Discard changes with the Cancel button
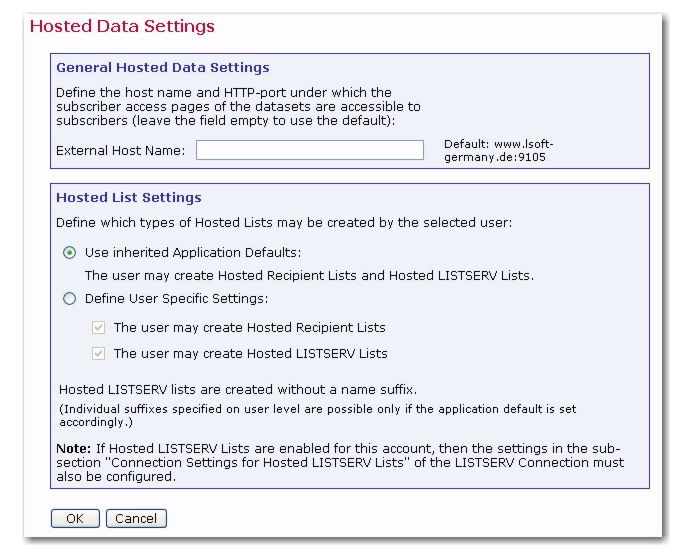The height and width of the screenshot is (558, 695). coord(136,518)
